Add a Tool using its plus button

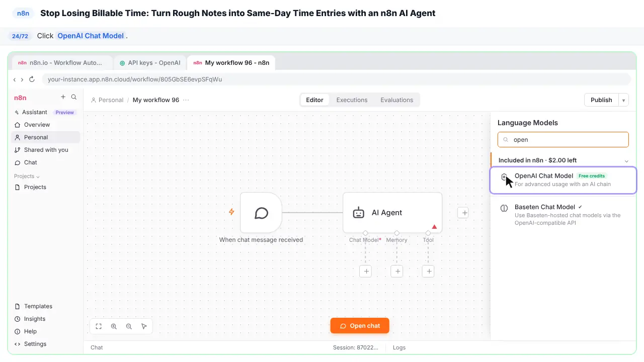[x=428, y=271]
